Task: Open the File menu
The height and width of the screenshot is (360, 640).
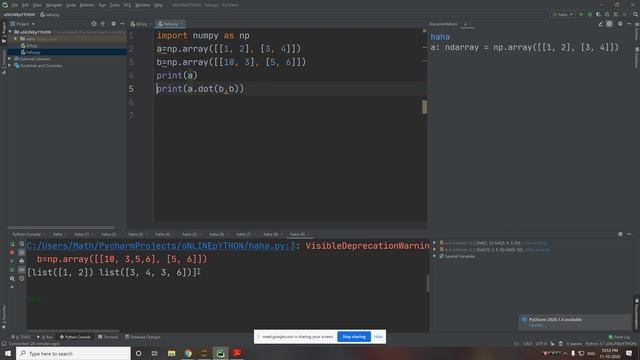Action: [15, 5]
